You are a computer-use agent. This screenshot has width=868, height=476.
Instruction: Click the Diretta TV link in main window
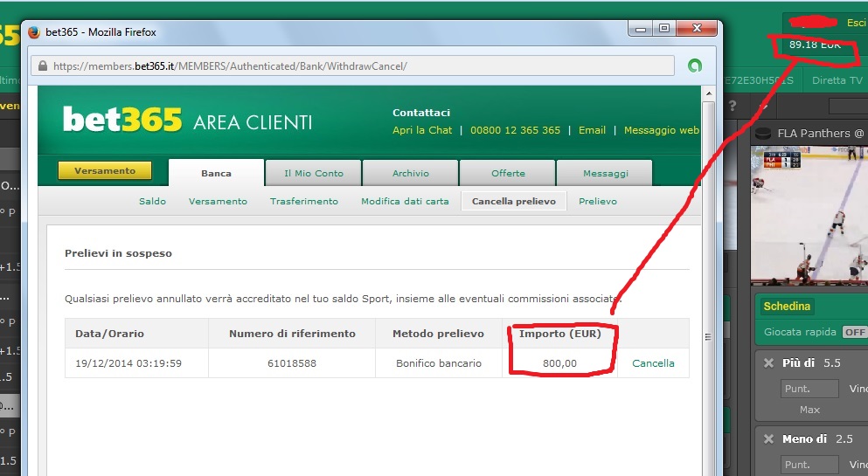click(x=837, y=80)
